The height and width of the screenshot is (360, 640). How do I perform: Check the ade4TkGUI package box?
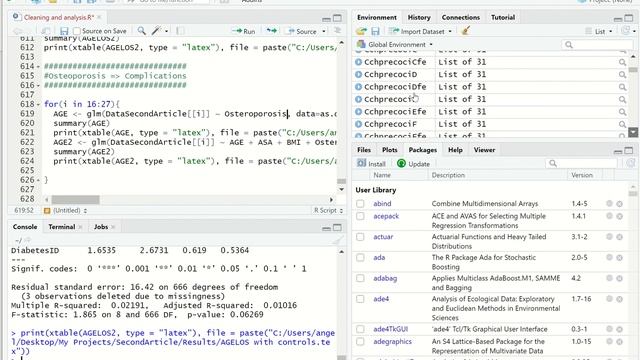(x=360, y=329)
